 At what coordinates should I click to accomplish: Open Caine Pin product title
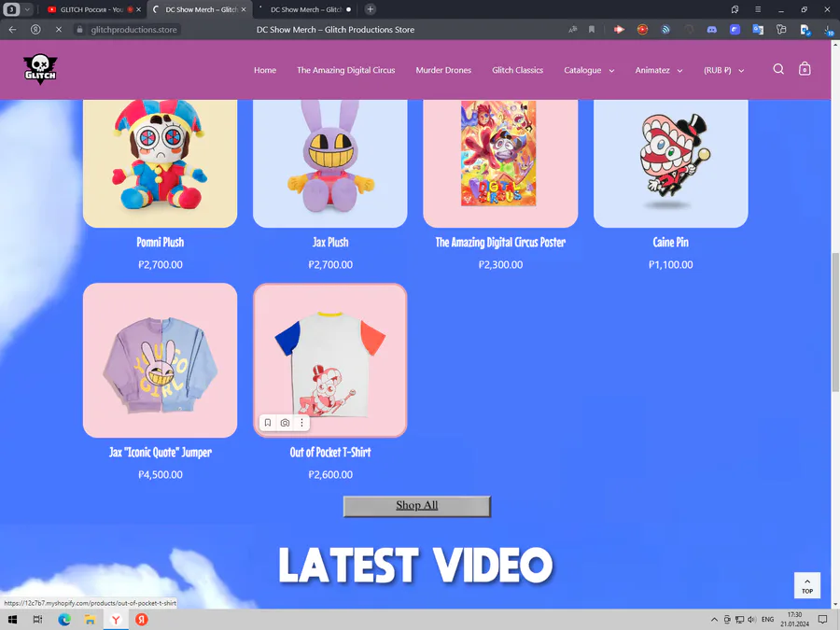(671, 242)
